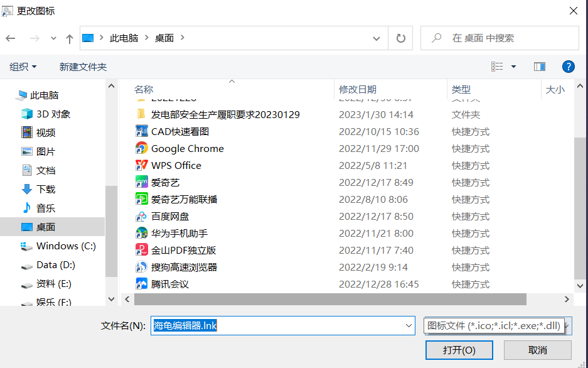Open the 图标文件 type filter dropdown

click(x=498, y=325)
